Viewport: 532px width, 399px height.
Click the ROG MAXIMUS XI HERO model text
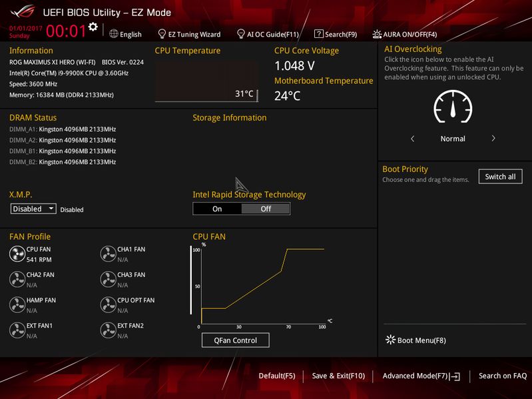coord(52,62)
